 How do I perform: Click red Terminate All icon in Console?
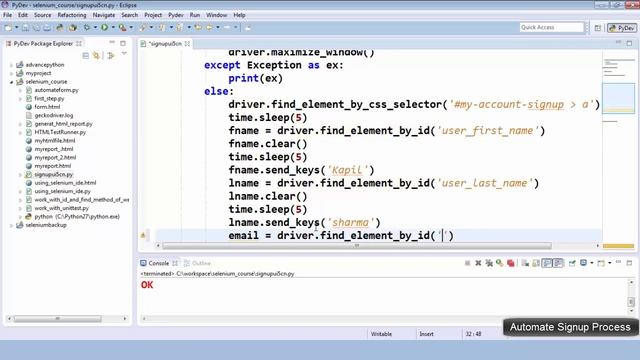pyautogui.click(x=510, y=263)
